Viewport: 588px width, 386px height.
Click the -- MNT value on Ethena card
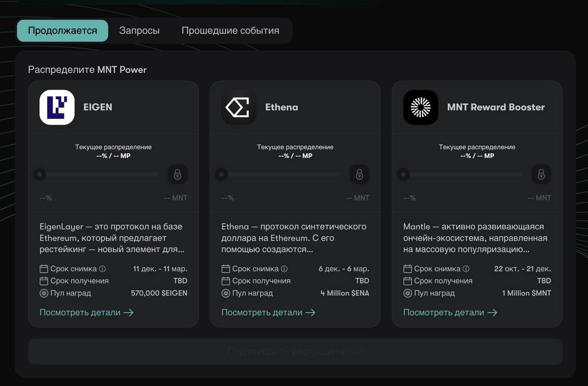pyautogui.click(x=357, y=198)
